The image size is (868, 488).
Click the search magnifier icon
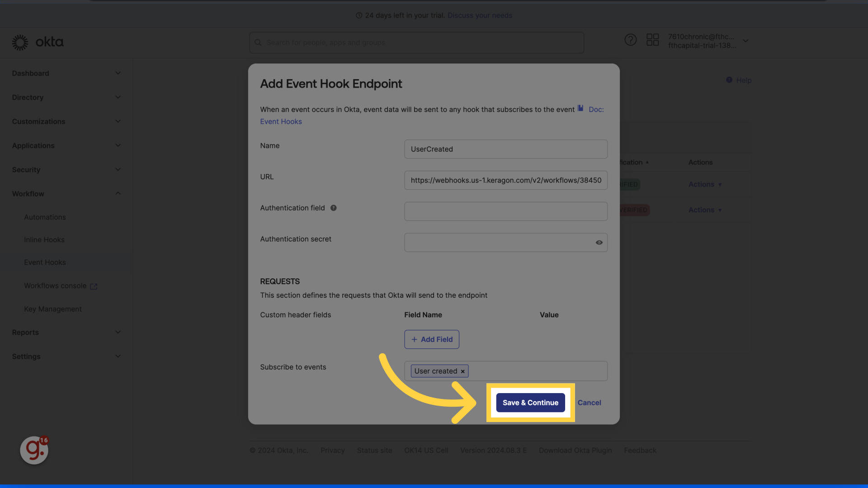[x=258, y=42]
